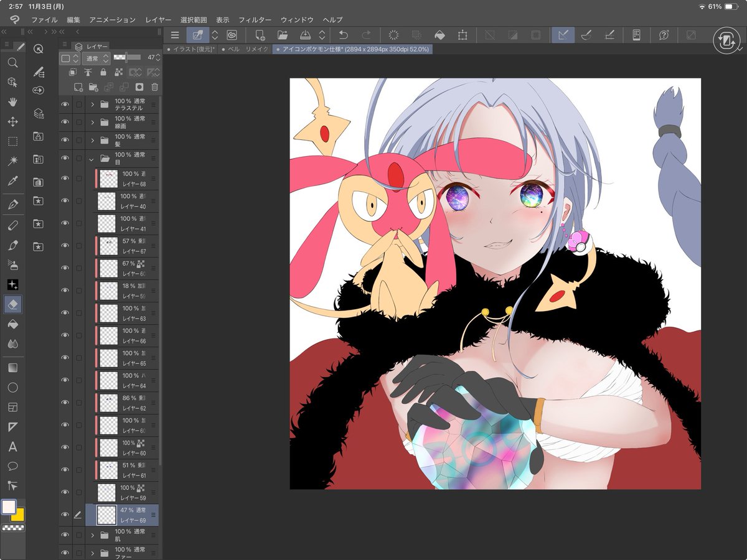Expand the 線画 layer folder

click(x=92, y=123)
